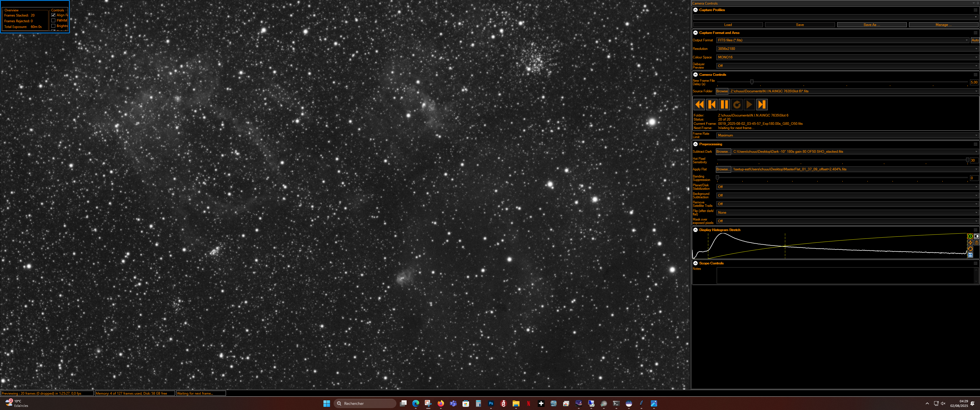Screen dimensions: 980x410
Task: Click the rewind double-arrow button
Action: 699,105
